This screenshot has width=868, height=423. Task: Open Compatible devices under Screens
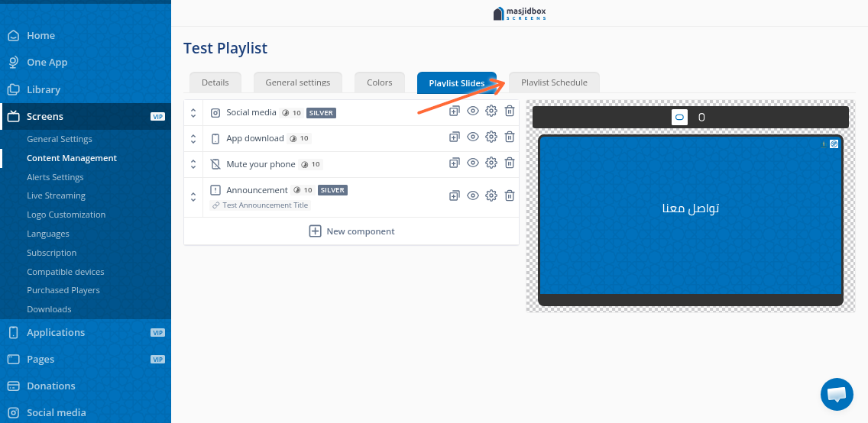65,272
